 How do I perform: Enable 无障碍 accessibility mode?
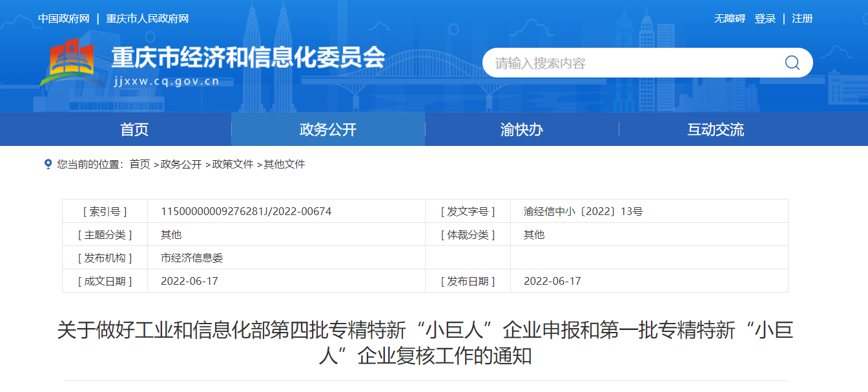coord(729,19)
